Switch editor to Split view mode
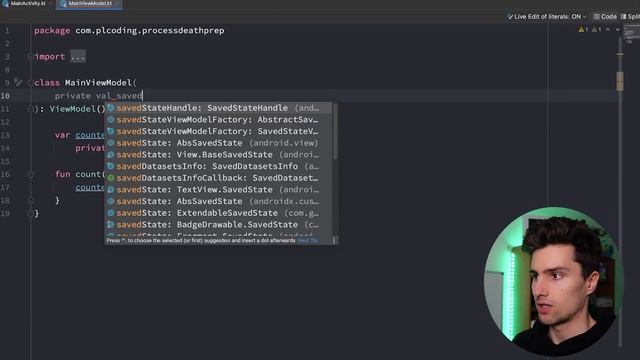 pos(630,17)
